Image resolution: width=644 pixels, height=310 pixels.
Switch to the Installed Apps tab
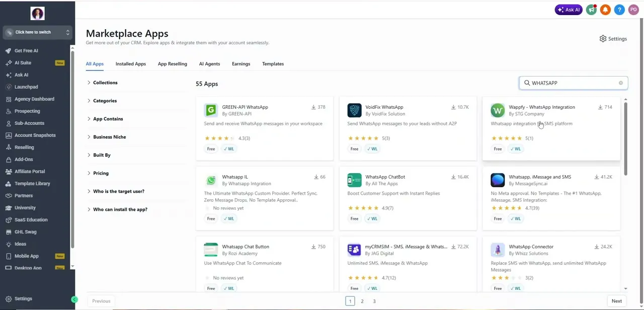pos(131,64)
